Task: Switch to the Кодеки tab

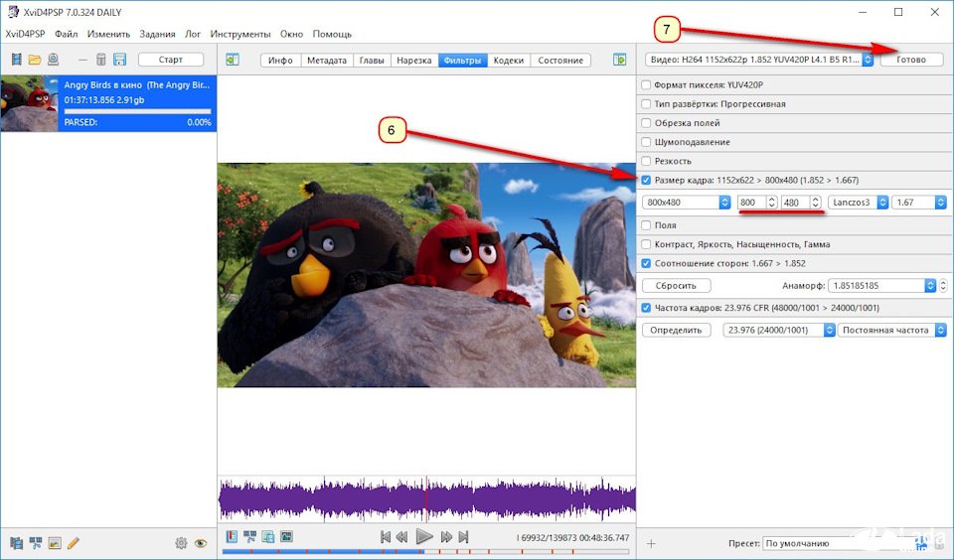Action: point(508,60)
